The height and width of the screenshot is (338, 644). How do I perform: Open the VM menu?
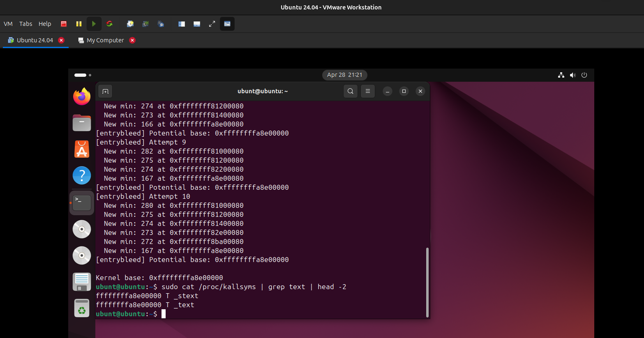(8, 24)
